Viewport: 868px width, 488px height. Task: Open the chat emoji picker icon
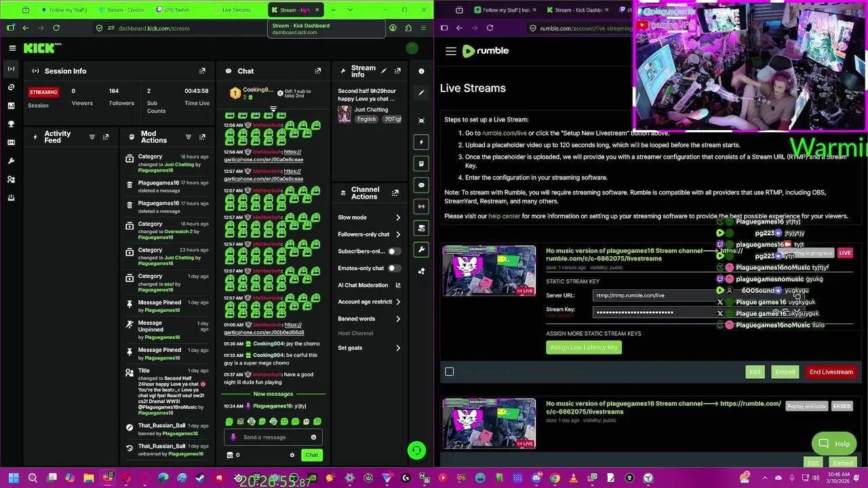313,437
